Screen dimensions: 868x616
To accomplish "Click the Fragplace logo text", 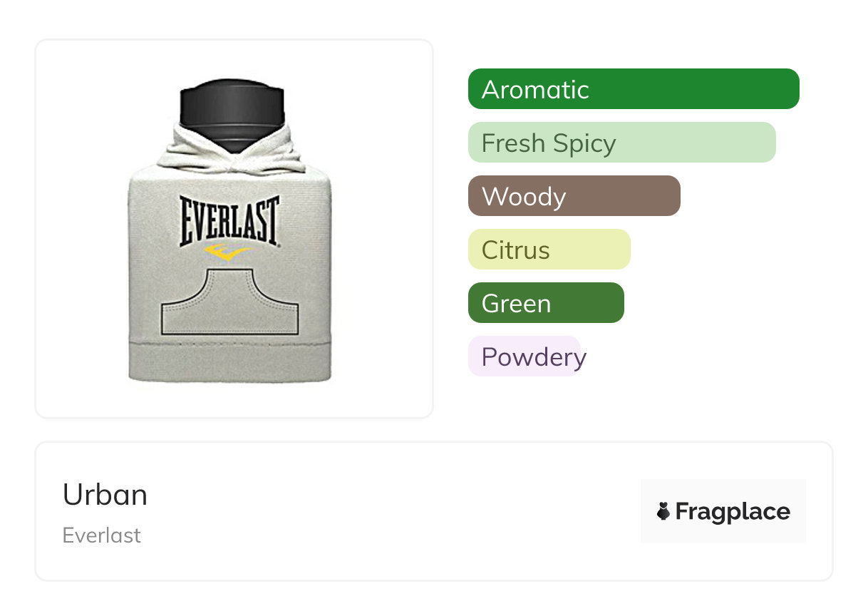I will click(x=732, y=511).
